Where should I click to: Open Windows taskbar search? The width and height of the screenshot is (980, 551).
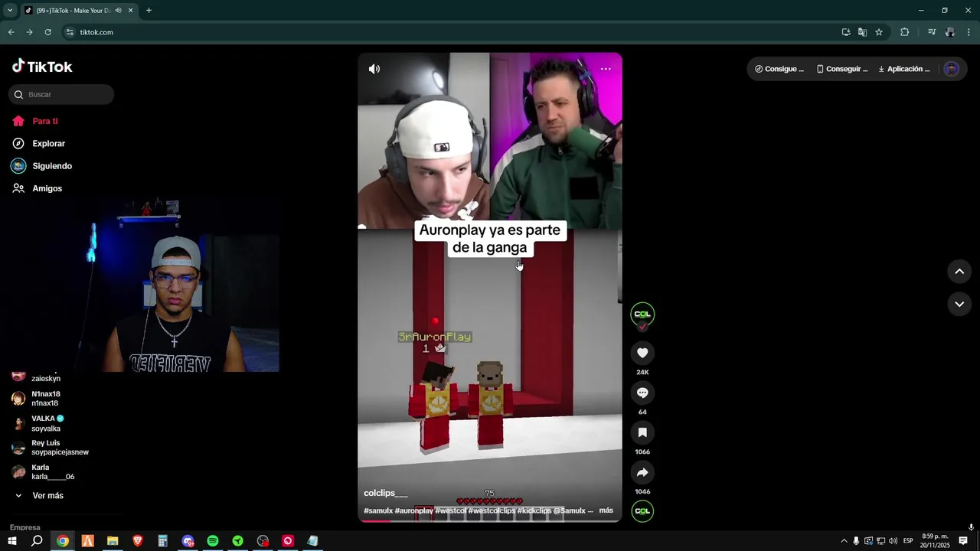[37, 541]
